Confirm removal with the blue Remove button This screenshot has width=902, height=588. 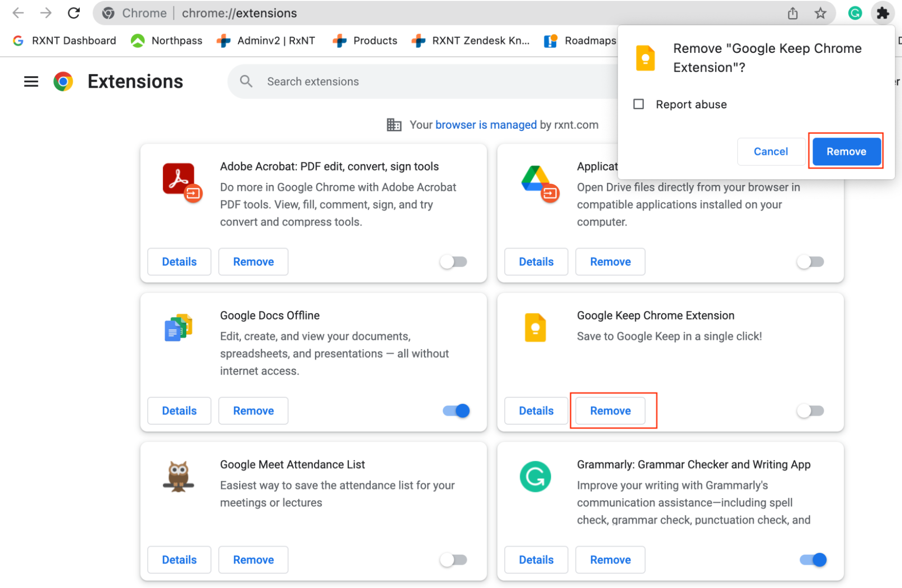(846, 152)
